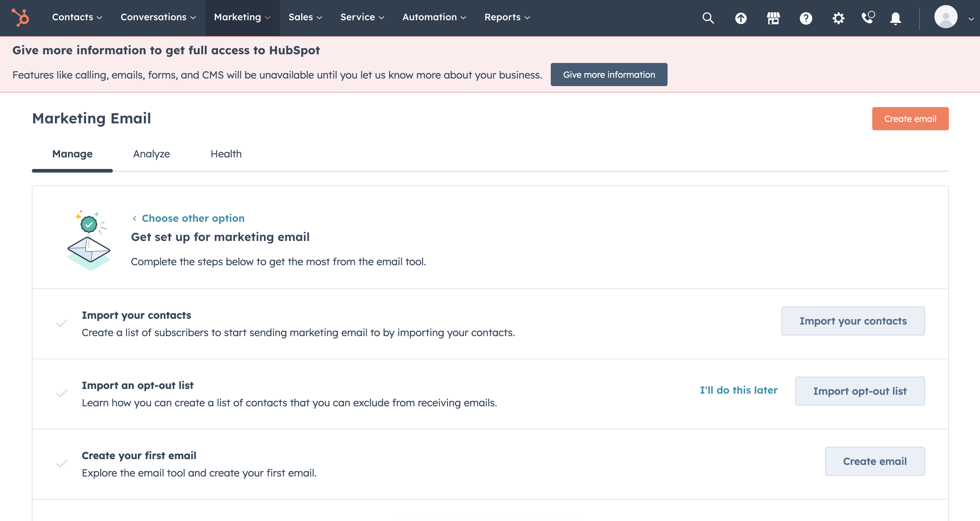980x521 pixels.
Task: Open the search magnifier icon
Action: [708, 18]
